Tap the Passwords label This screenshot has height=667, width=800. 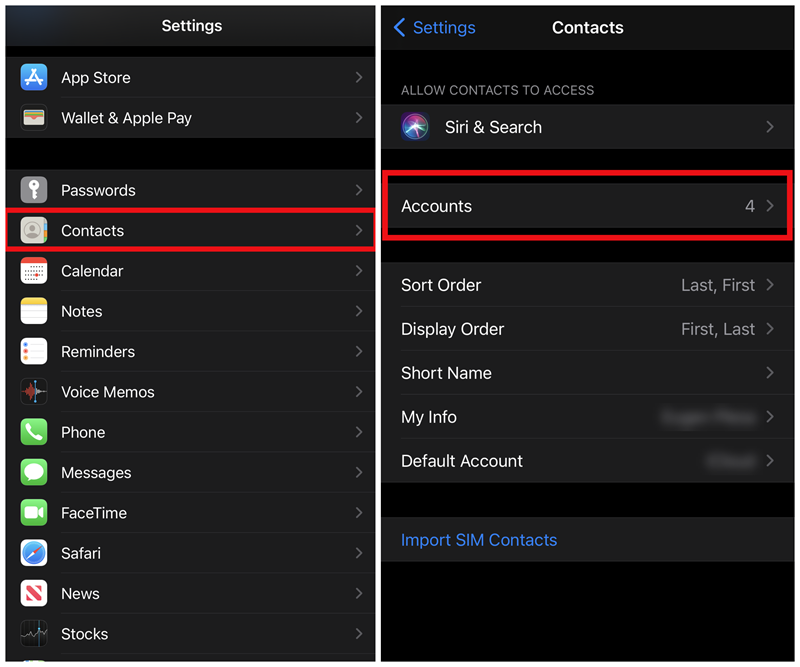(x=98, y=190)
